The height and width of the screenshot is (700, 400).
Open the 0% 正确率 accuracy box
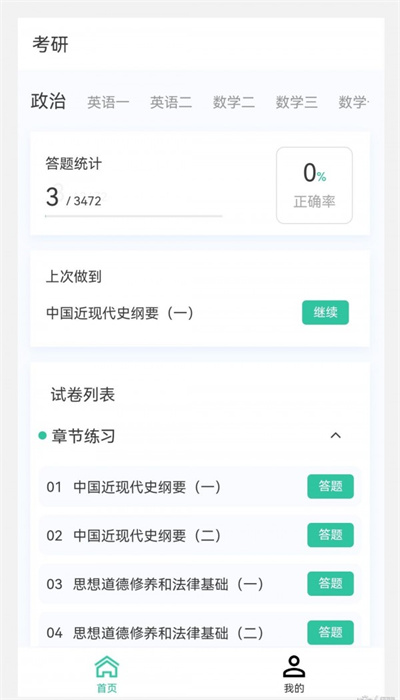click(x=314, y=185)
